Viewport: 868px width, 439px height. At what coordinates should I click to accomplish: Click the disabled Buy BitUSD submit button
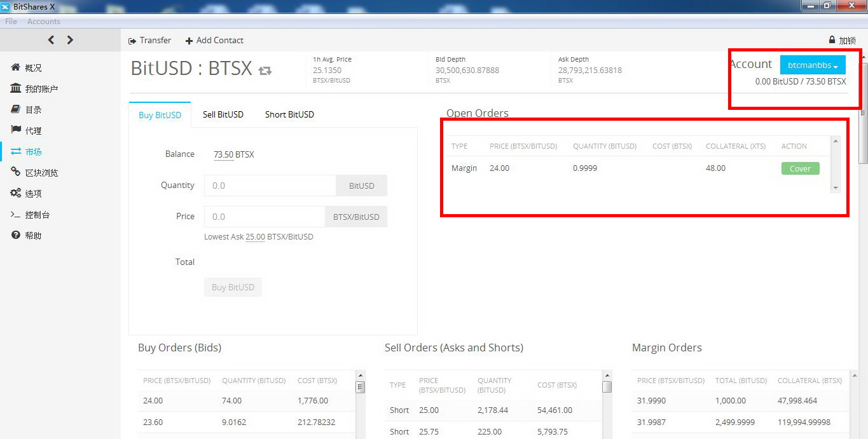tap(233, 287)
